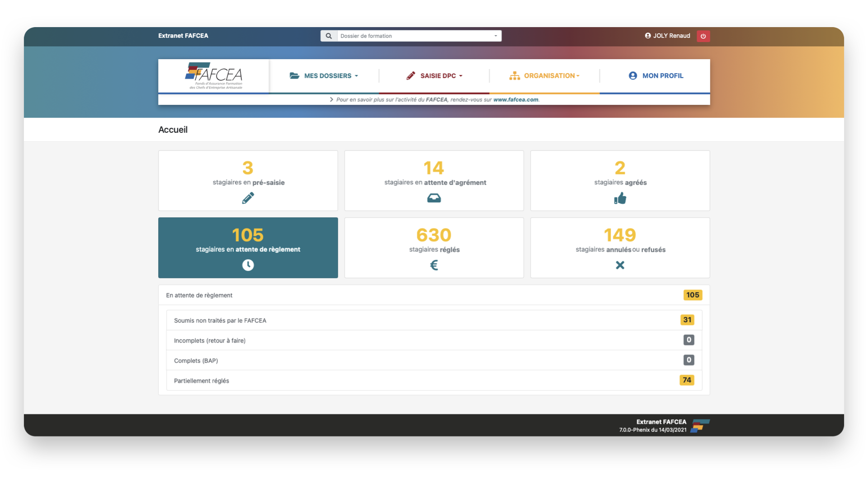Click the pencil icon under pré-saisie

tap(248, 198)
